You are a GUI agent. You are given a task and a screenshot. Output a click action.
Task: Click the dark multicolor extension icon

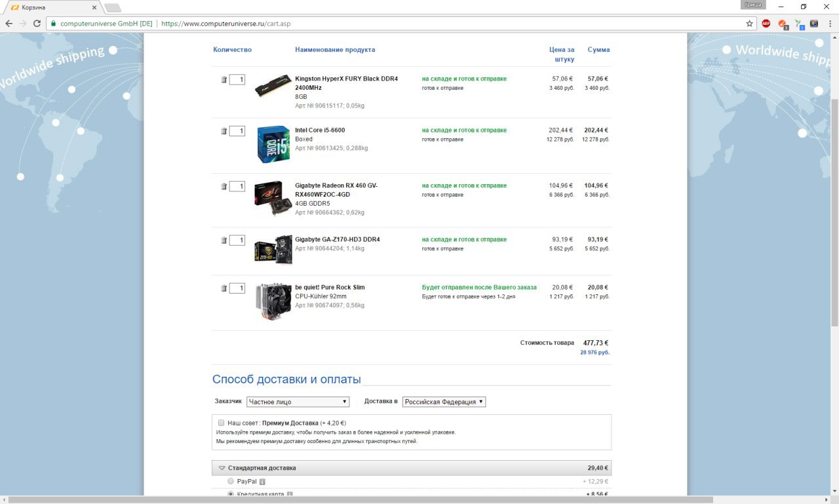(x=814, y=24)
